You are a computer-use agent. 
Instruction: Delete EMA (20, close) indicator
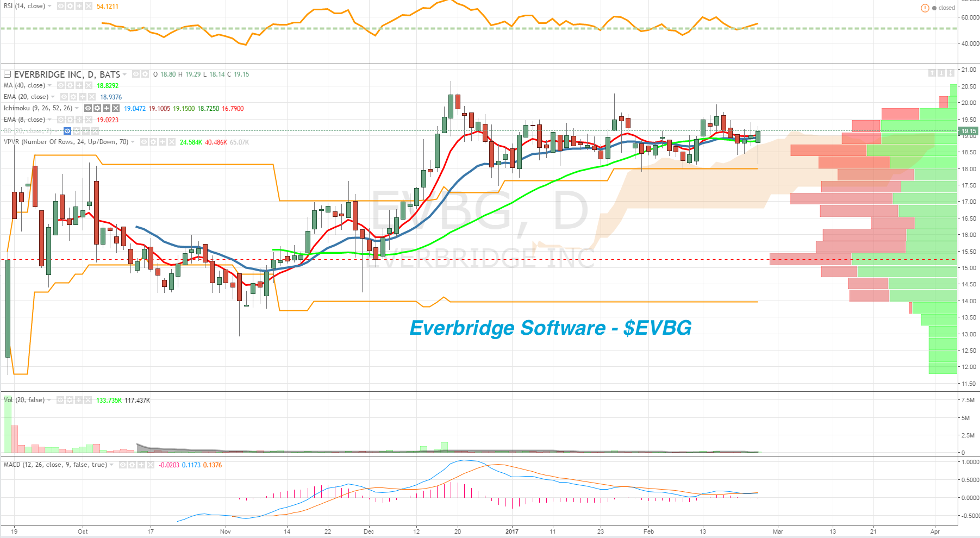pos(92,97)
